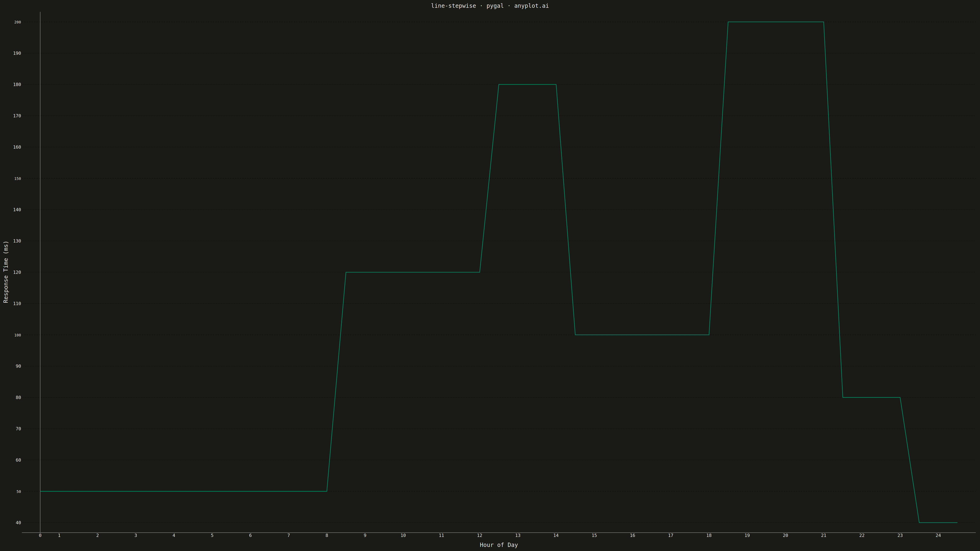Click the x-axis tick labeled 8
The width and height of the screenshot is (980, 551).
327,535
